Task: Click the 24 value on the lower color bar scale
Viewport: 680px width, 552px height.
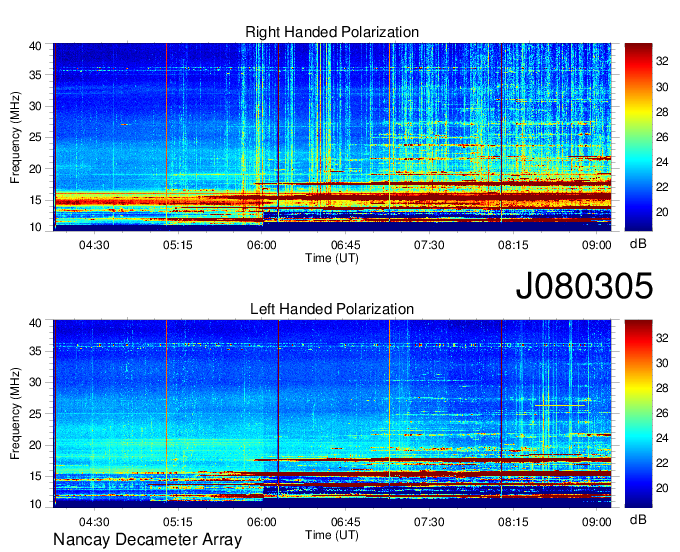Action: tap(662, 438)
